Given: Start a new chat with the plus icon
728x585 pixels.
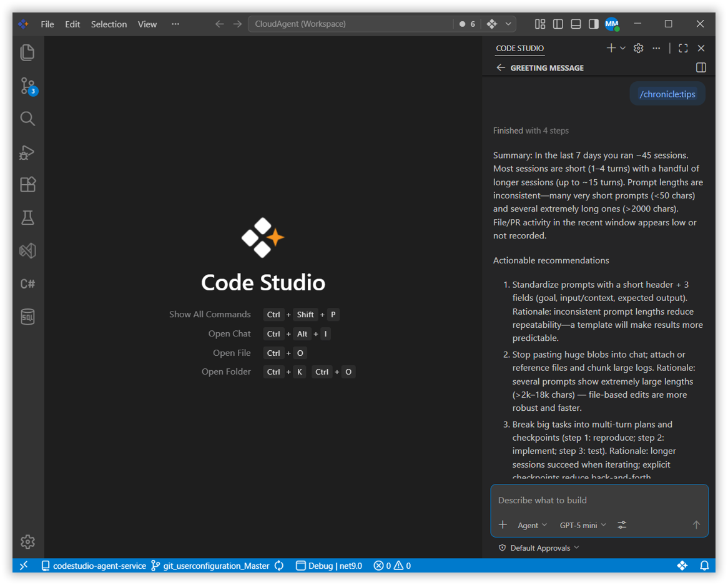Looking at the screenshot, I should pos(611,48).
